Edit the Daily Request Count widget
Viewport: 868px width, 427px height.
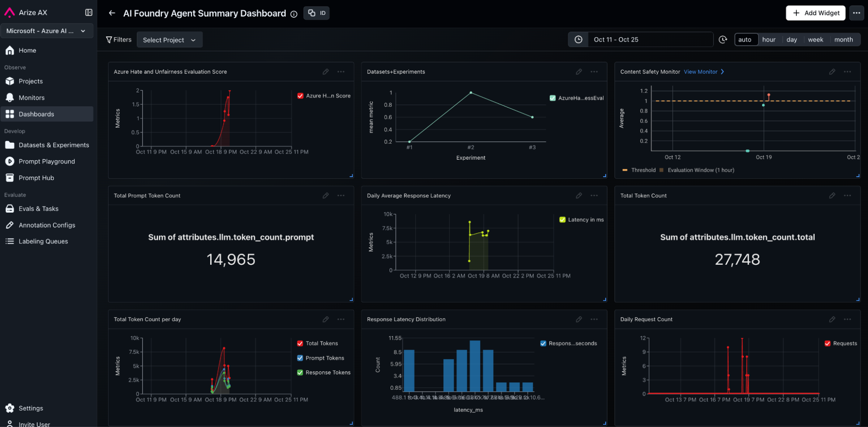coord(832,319)
